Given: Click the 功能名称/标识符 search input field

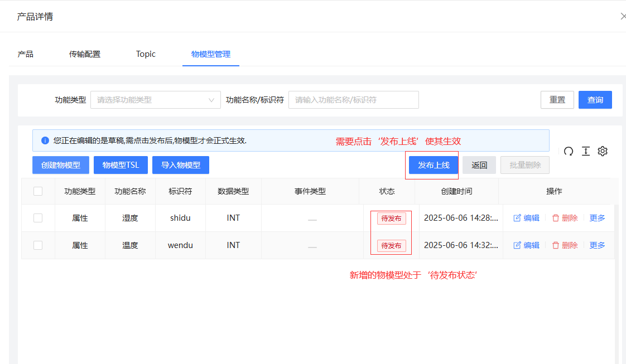Looking at the screenshot, I should pyautogui.click(x=353, y=100).
